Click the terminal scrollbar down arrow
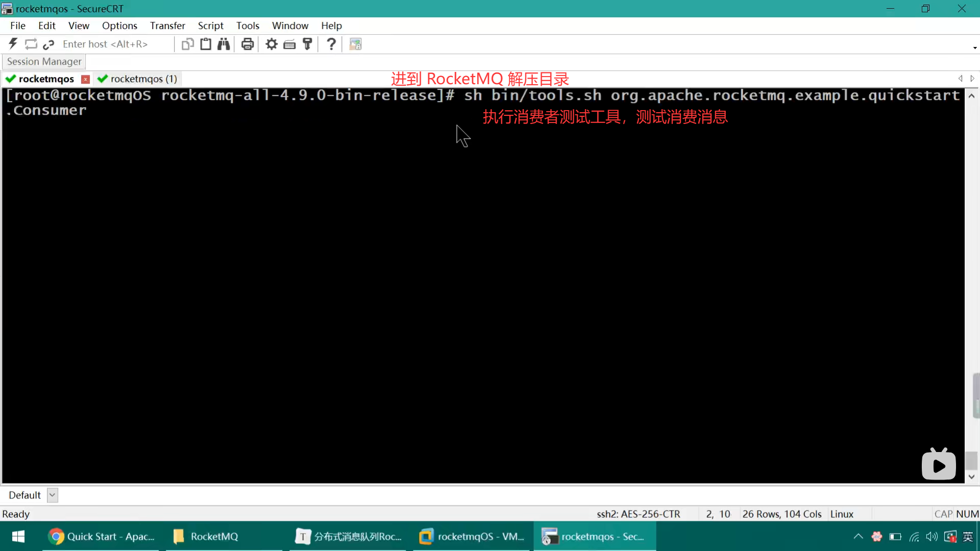 971,477
